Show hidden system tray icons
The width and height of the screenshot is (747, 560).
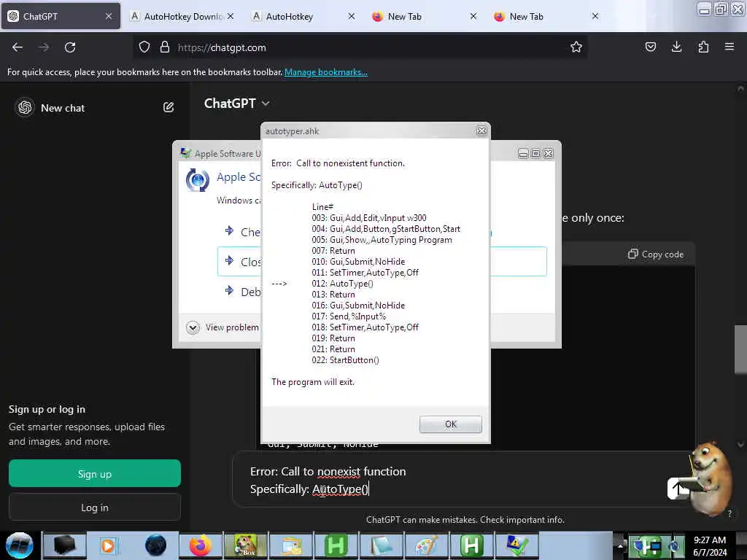[x=620, y=545]
